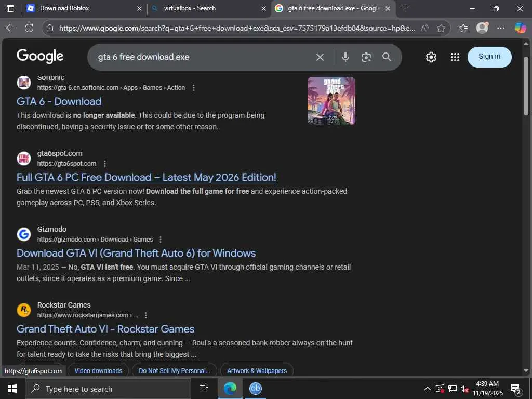This screenshot has width=532, height=399.
Task: Submit search with magnifier icon
Action: tap(387, 57)
